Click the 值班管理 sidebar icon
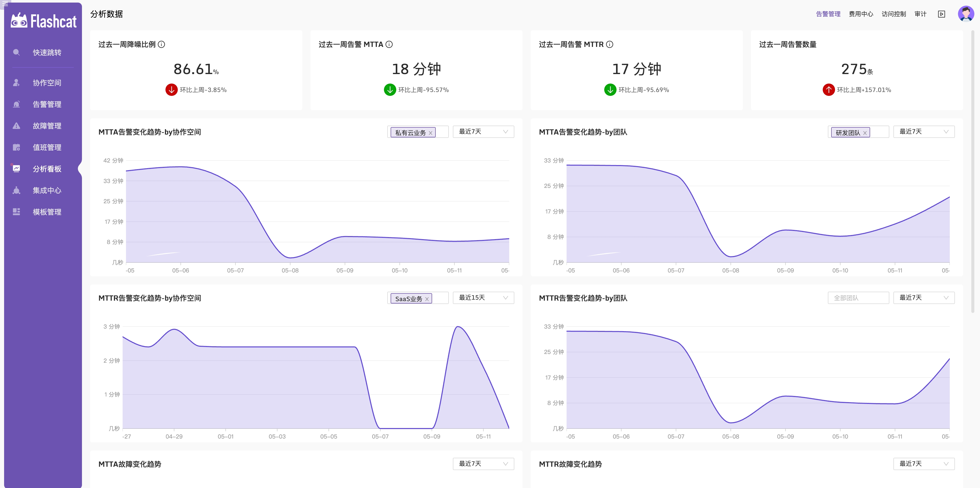This screenshot has height=488, width=980. [16, 147]
